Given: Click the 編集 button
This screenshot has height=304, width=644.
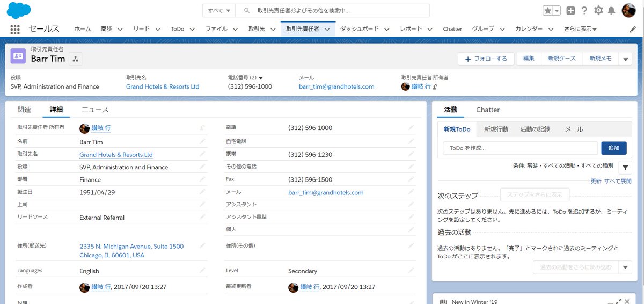Looking at the screenshot, I should [529, 59].
